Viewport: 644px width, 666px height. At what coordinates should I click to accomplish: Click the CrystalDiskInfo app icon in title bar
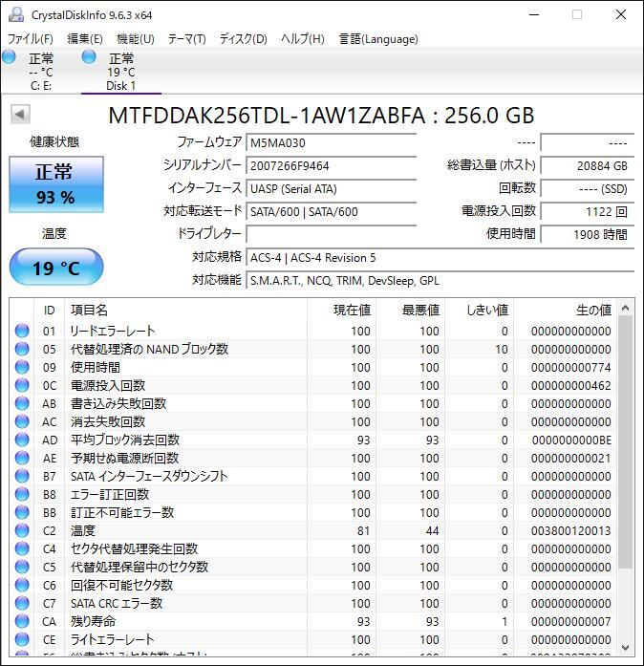pyautogui.click(x=15, y=15)
